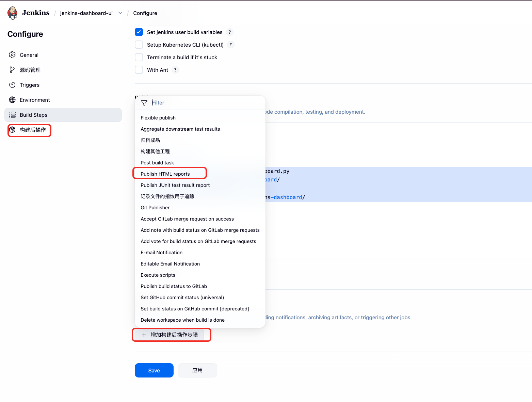Select Publish HTML reports
This screenshot has height=402, width=532.
point(200,174)
